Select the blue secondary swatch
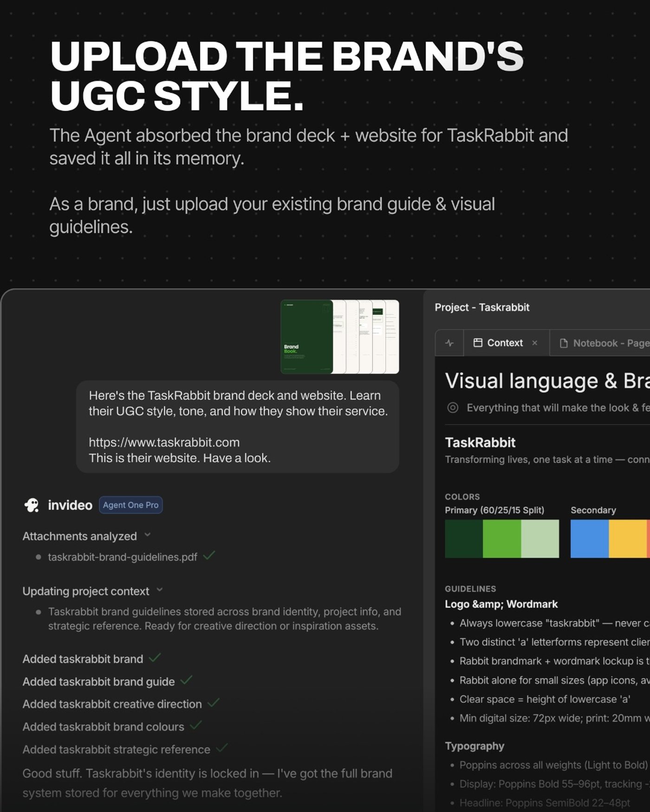Screen dimensions: 650x812 pos(590,539)
